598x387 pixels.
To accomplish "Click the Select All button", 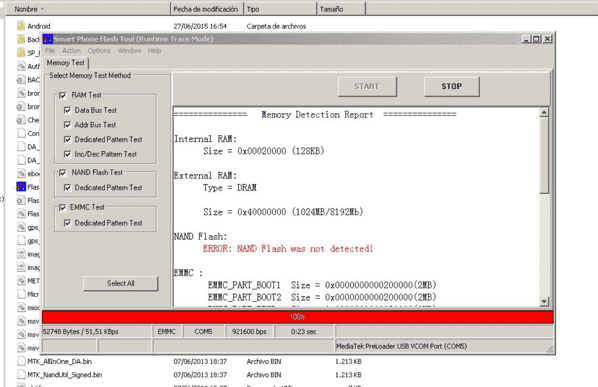I will click(x=121, y=283).
